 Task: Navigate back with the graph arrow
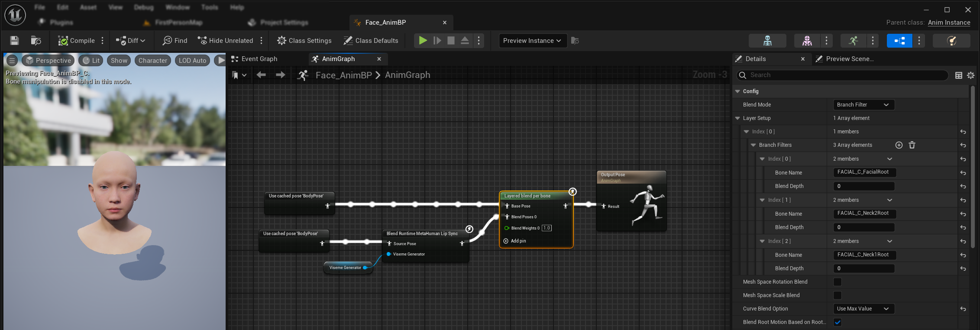(x=261, y=75)
